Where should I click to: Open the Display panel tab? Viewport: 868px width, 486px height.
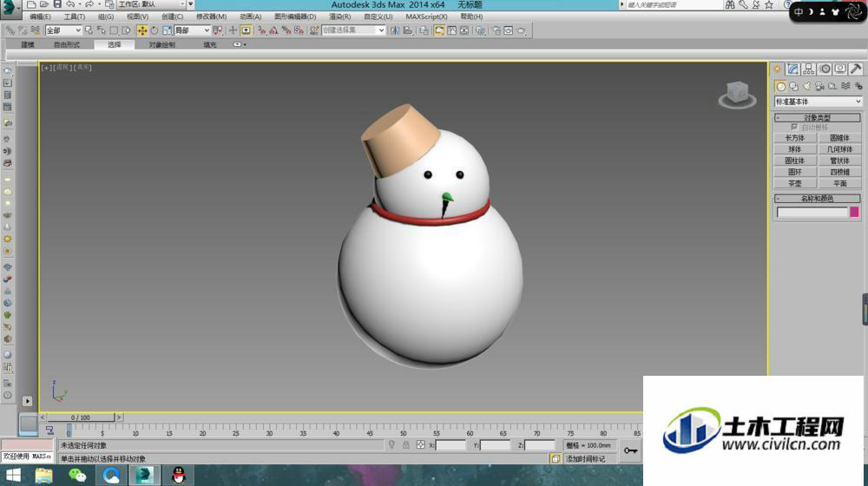840,69
